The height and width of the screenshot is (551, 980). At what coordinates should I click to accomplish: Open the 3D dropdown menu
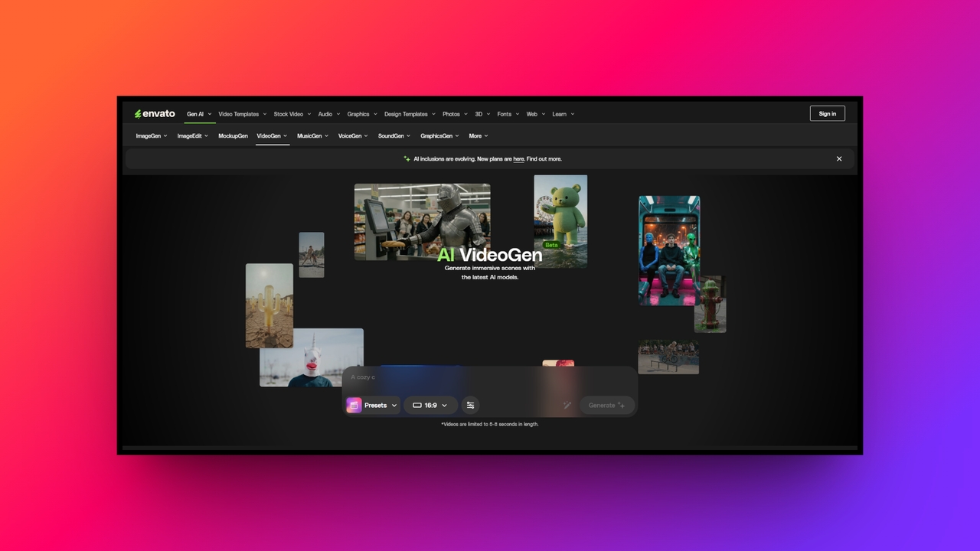point(482,114)
